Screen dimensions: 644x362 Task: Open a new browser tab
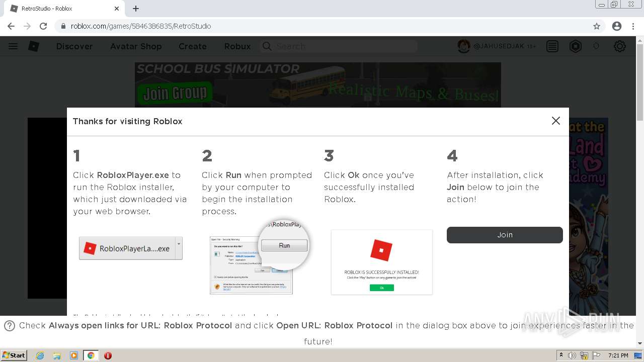tap(136, 9)
